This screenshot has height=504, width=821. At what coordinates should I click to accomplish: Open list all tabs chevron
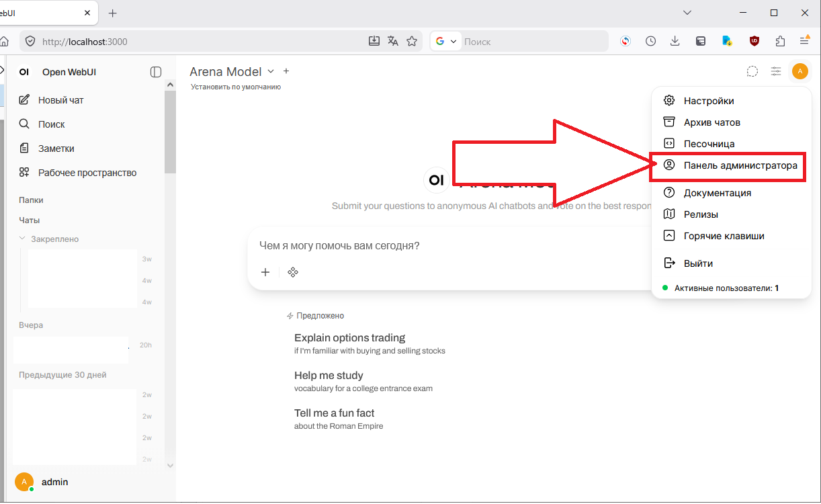tap(687, 13)
